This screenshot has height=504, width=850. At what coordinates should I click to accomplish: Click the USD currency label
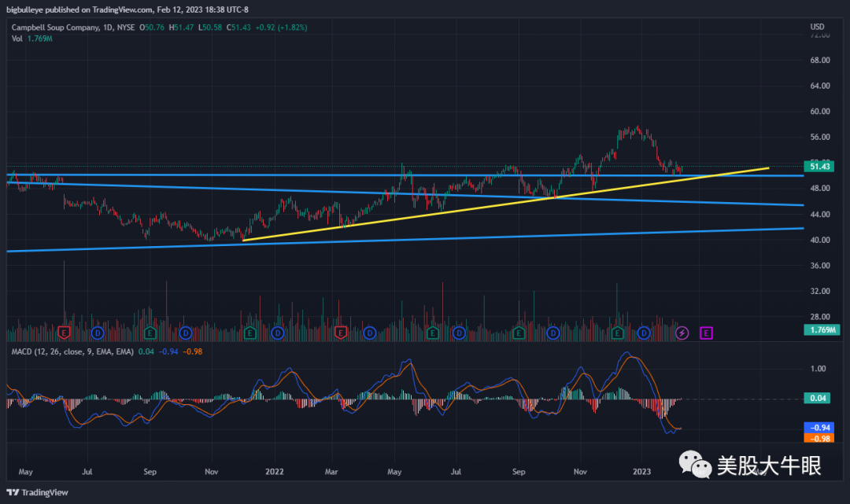click(818, 27)
